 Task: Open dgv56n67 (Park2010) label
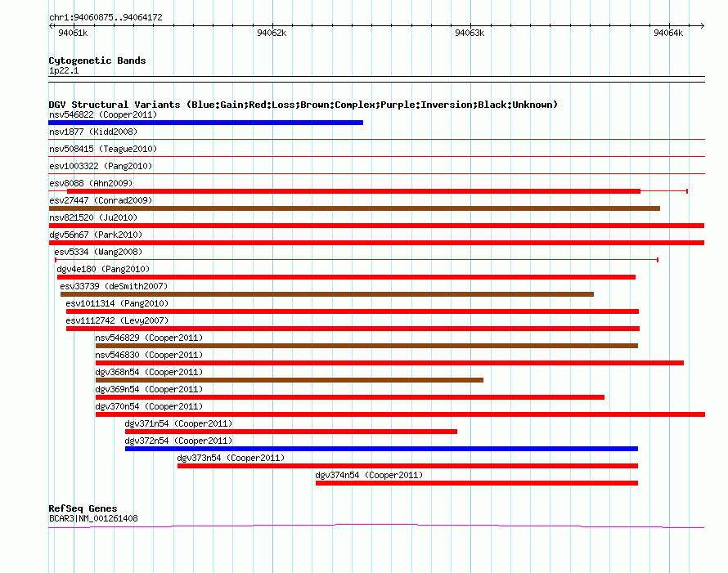coord(96,235)
